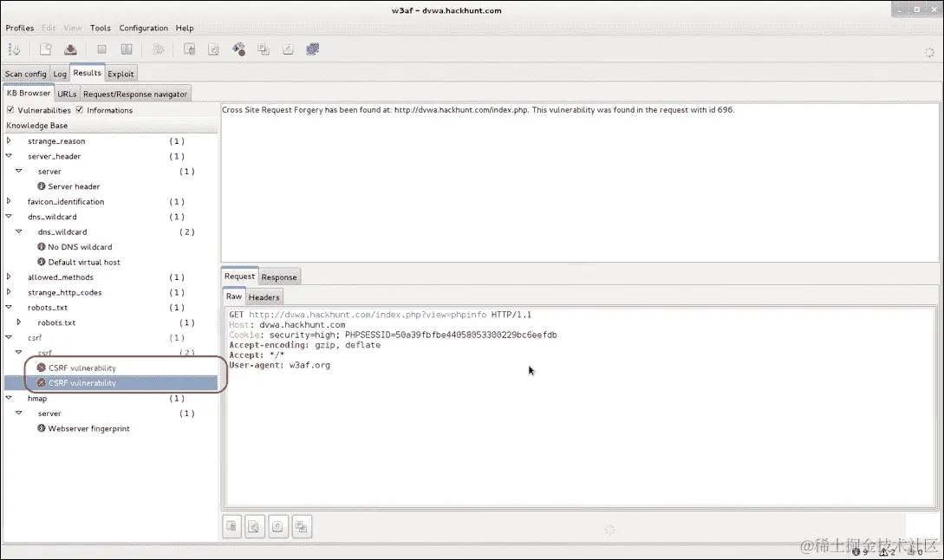The height and width of the screenshot is (560, 944).
Task: Open the Manual Request tool icon
Action: tap(189, 49)
